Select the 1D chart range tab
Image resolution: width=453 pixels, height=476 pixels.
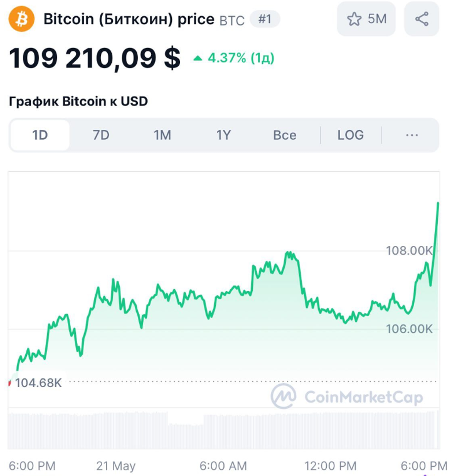coord(40,135)
